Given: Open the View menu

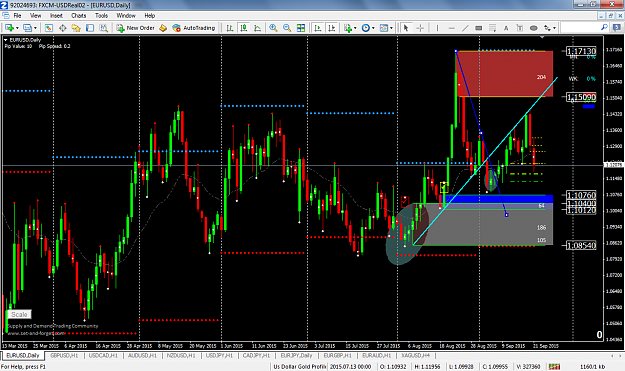Looking at the screenshot, I should [35, 16].
